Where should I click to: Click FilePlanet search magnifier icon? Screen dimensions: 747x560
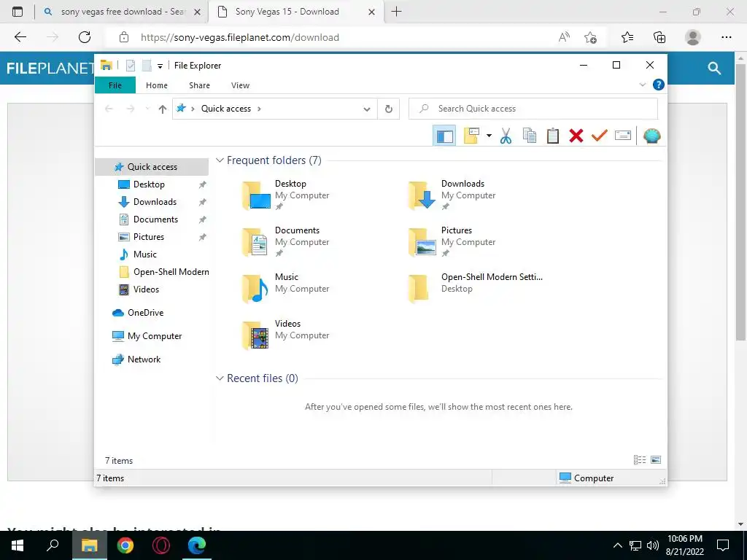point(714,68)
